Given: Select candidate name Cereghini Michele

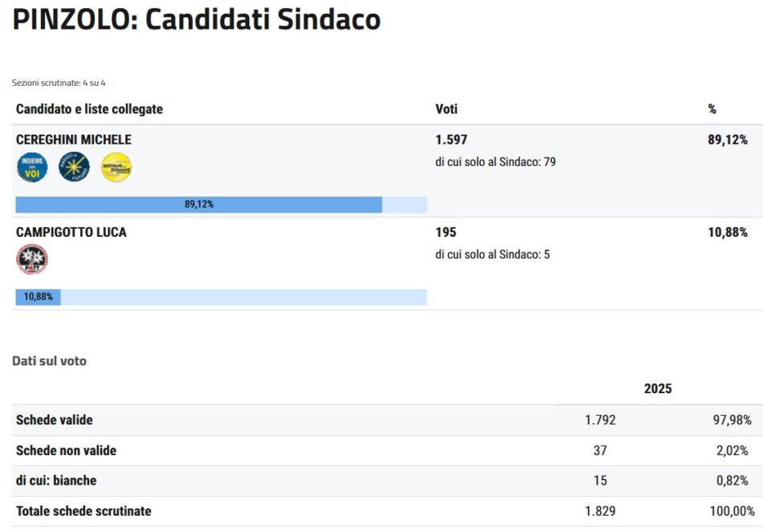Looking at the screenshot, I should coord(74,140).
